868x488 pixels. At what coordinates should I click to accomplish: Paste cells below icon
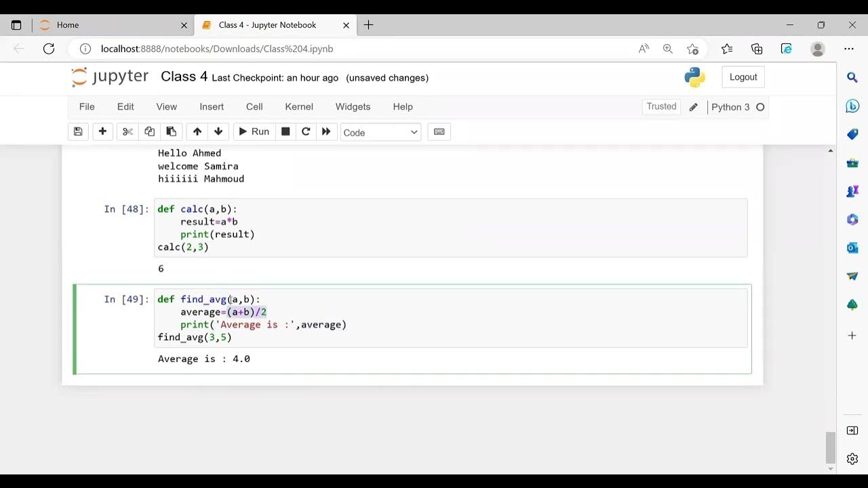(171, 131)
